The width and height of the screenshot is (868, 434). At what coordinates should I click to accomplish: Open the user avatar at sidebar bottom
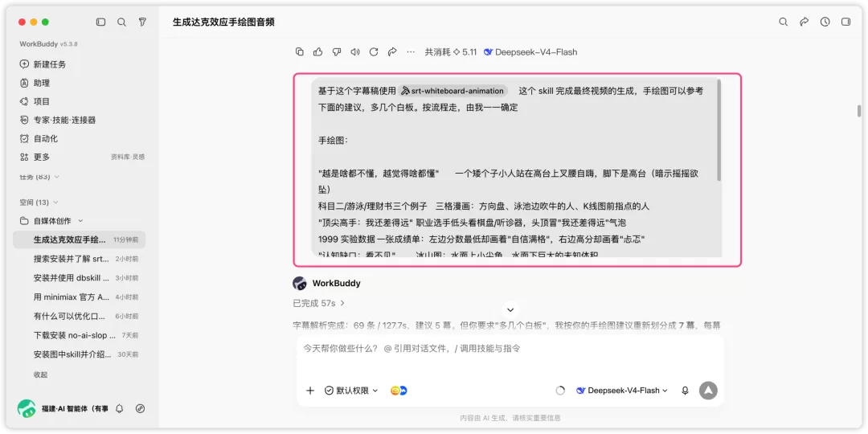point(26,408)
